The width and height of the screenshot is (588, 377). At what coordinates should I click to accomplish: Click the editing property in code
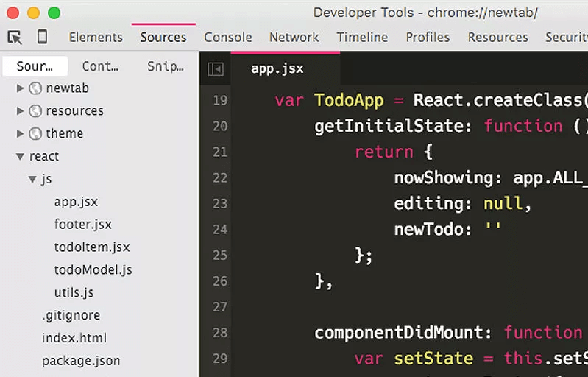point(428,204)
